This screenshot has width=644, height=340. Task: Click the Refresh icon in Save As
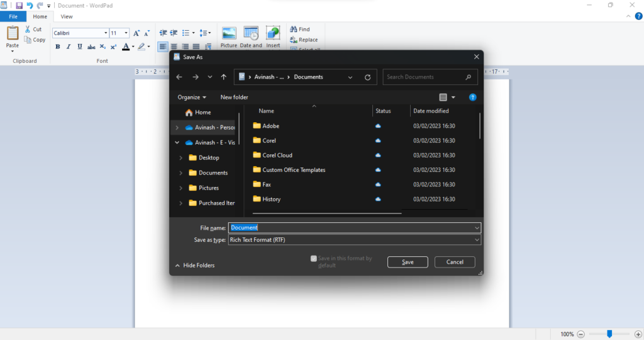(367, 77)
